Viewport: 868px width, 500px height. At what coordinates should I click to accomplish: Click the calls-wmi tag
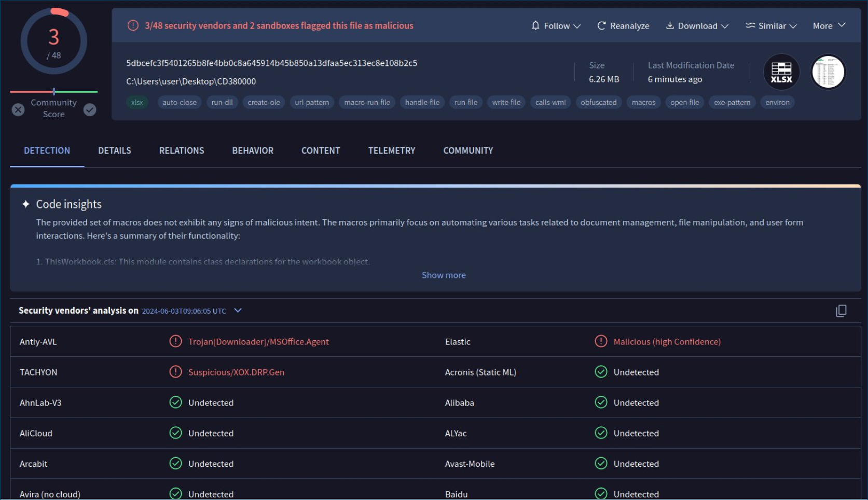pyautogui.click(x=550, y=102)
